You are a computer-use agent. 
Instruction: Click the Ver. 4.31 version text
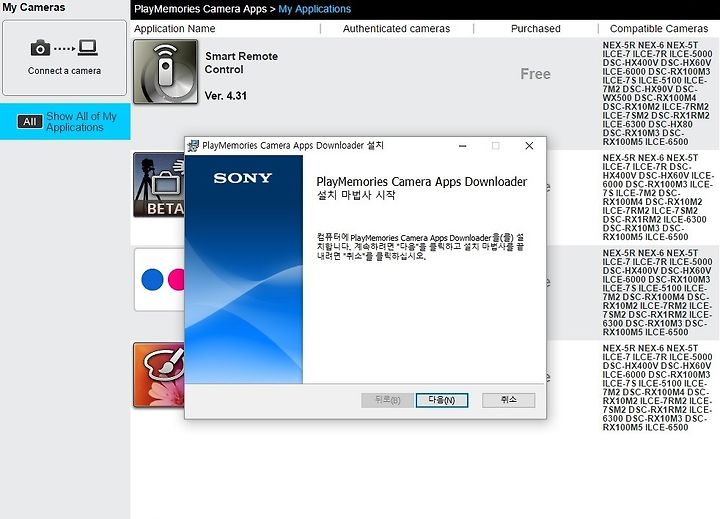click(x=225, y=96)
